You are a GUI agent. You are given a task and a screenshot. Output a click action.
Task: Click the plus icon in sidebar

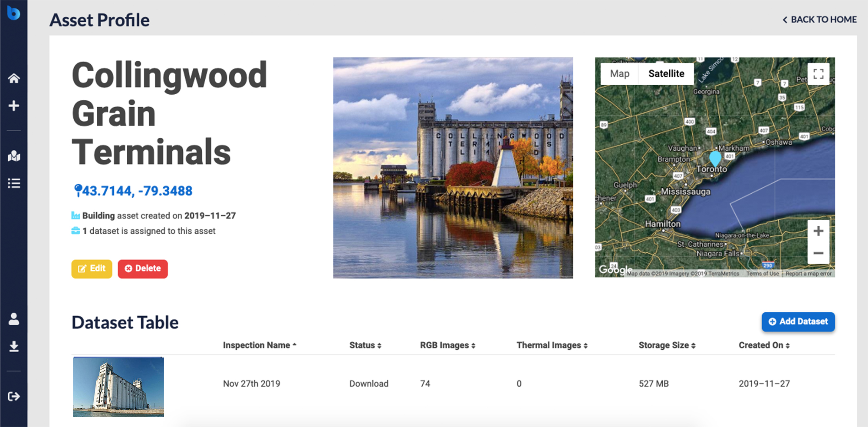pyautogui.click(x=14, y=106)
